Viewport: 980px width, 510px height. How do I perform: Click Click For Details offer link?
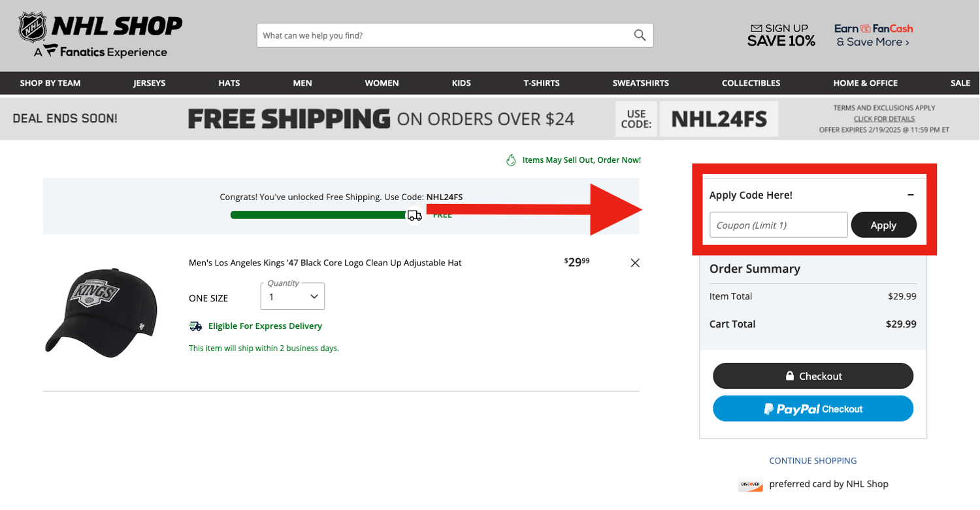pos(883,118)
